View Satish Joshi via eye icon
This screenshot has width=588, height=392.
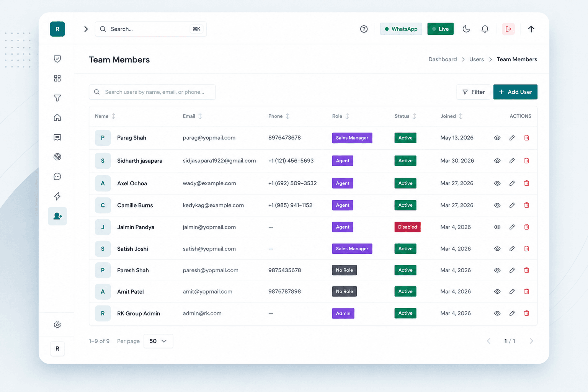point(497,249)
